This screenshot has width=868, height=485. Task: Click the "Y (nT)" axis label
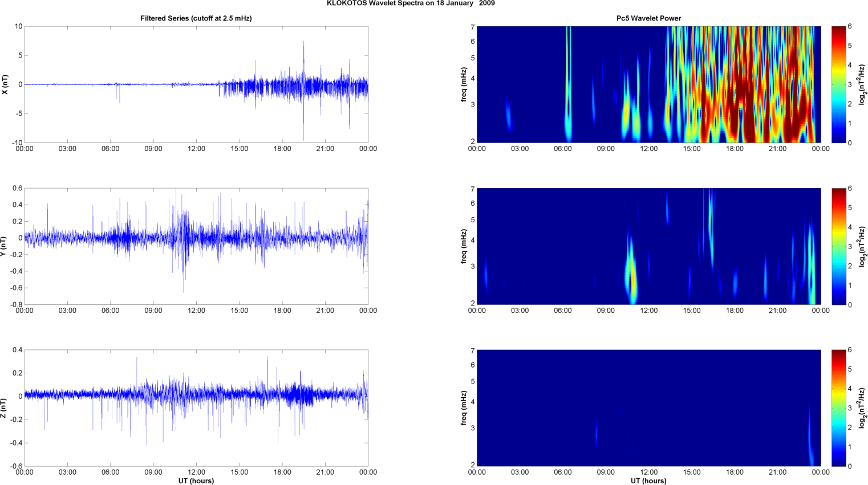coord(3,246)
